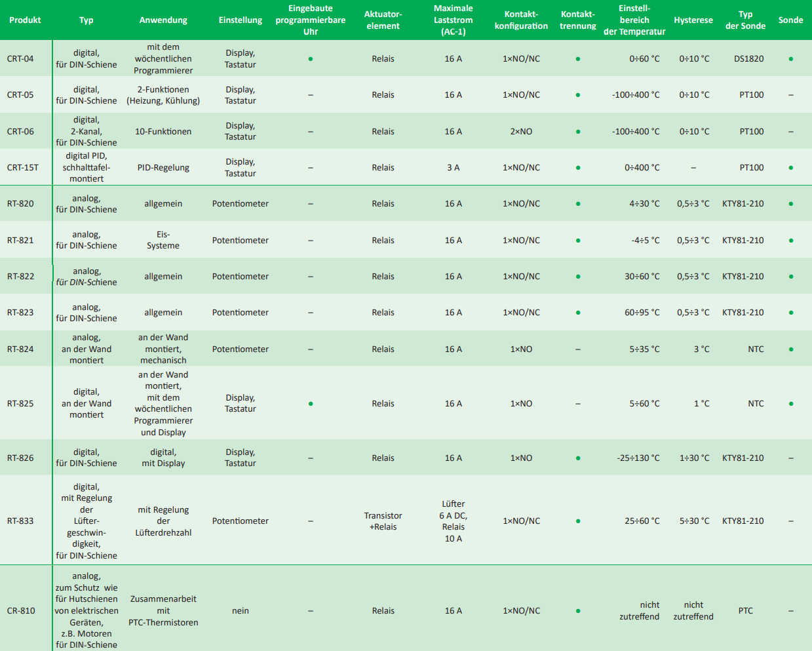The height and width of the screenshot is (651, 812).
Task: Click product cell RT-823
Action: point(20,313)
